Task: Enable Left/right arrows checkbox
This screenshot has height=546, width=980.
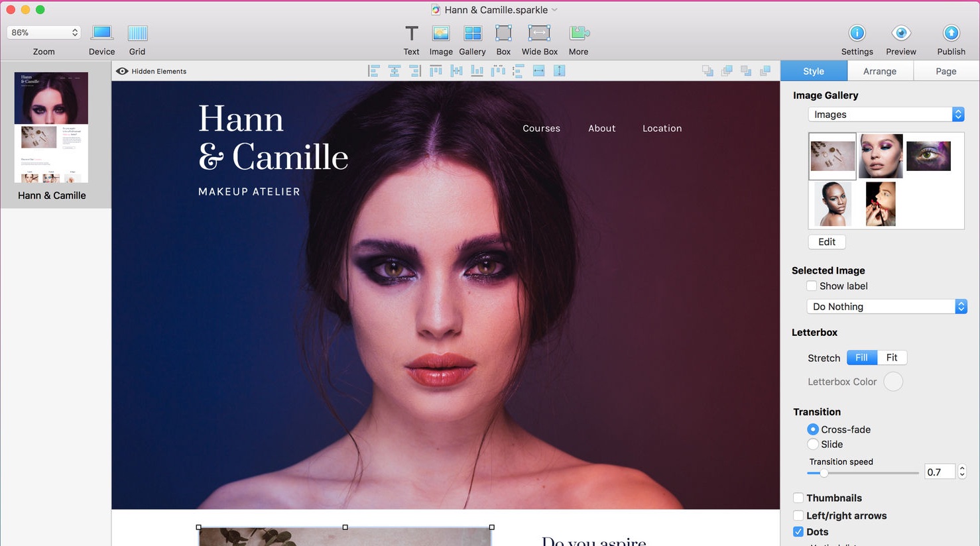Action: coord(798,516)
